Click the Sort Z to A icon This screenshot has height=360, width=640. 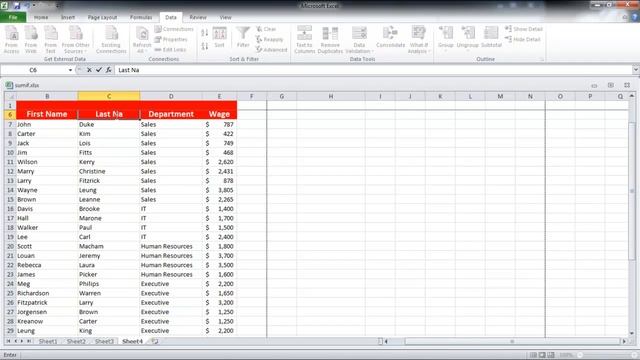[204, 46]
